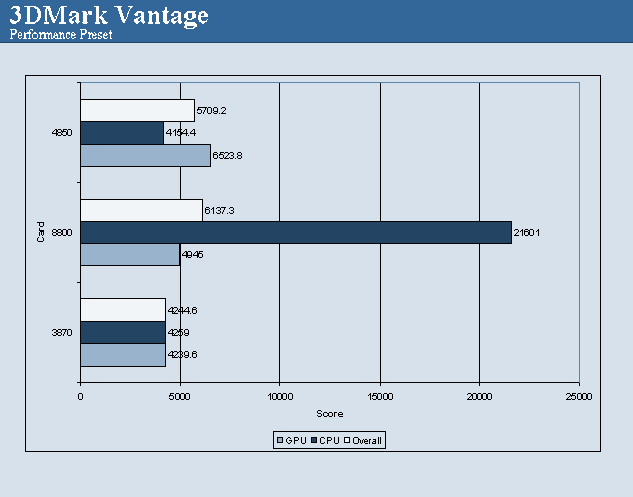Click the 21601 data label
The height and width of the screenshot is (497, 633).
[526, 233]
